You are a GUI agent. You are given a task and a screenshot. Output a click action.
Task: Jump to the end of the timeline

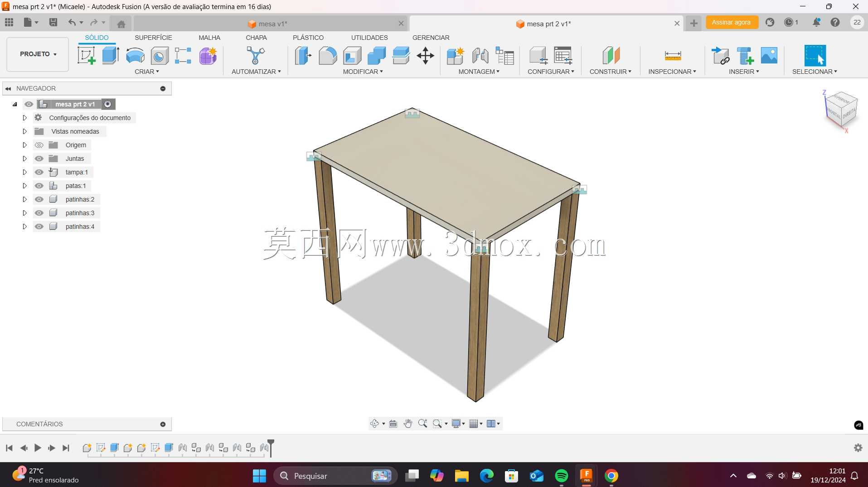[66, 448]
